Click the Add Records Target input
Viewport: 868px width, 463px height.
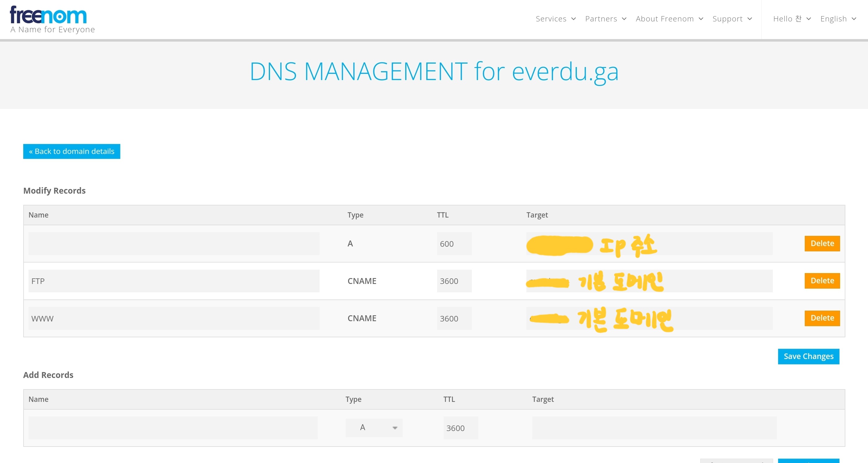654,428
